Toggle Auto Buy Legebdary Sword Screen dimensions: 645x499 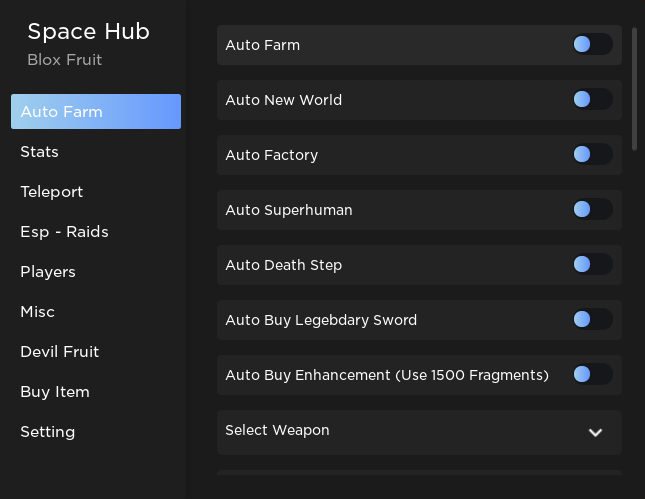tap(593, 319)
